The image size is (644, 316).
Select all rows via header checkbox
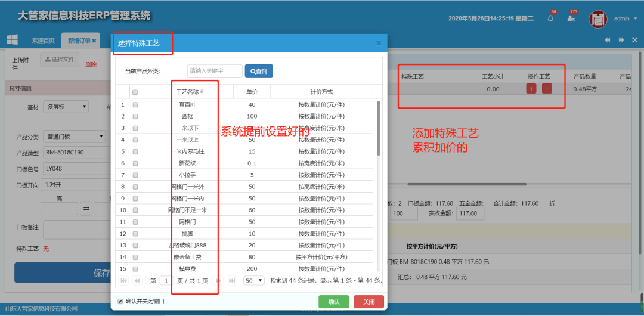point(135,92)
